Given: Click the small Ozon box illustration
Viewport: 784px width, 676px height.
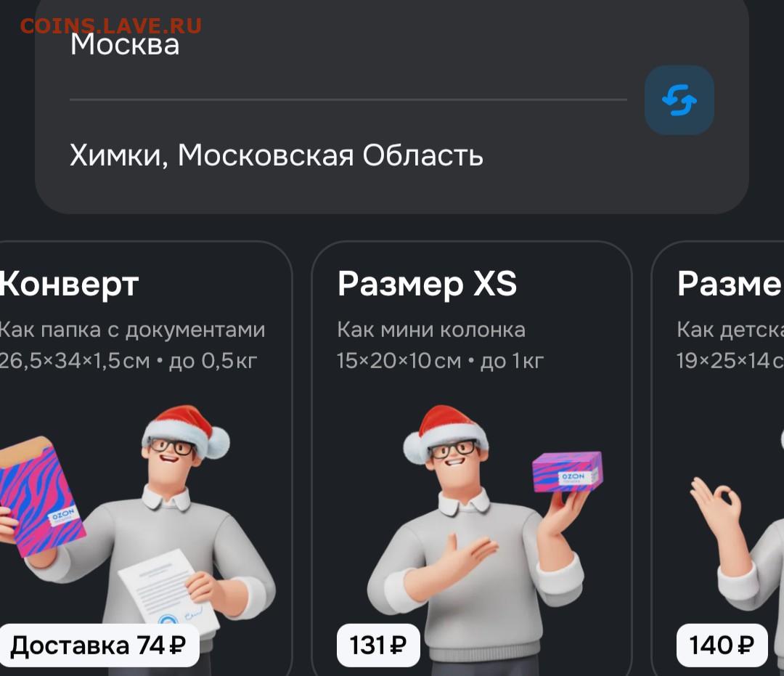Looking at the screenshot, I should pyautogui.click(x=568, y=471).
